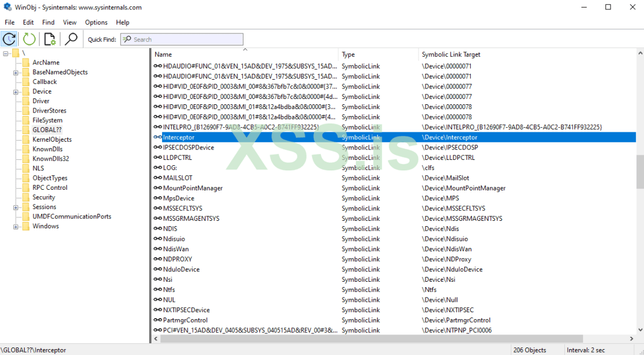Expand the BaseNamedObjects tree node
The width and height of the screenshot is (644, 355).
[16, 73]
